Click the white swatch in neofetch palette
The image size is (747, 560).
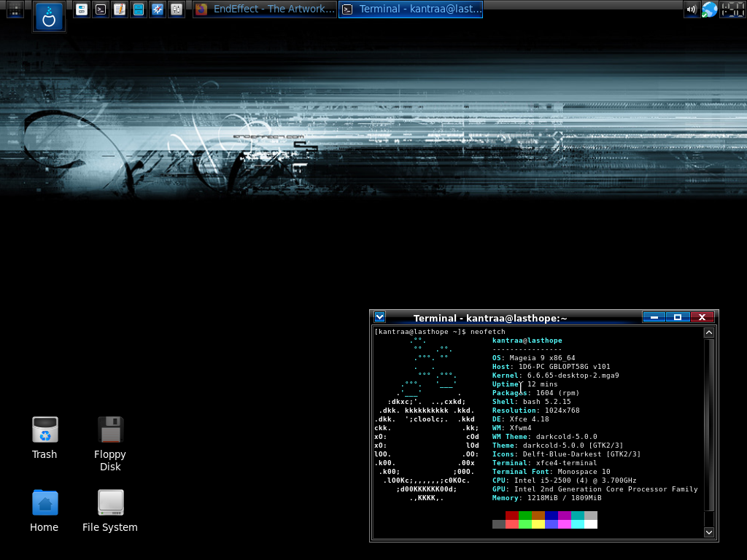(x=591, y=524)
